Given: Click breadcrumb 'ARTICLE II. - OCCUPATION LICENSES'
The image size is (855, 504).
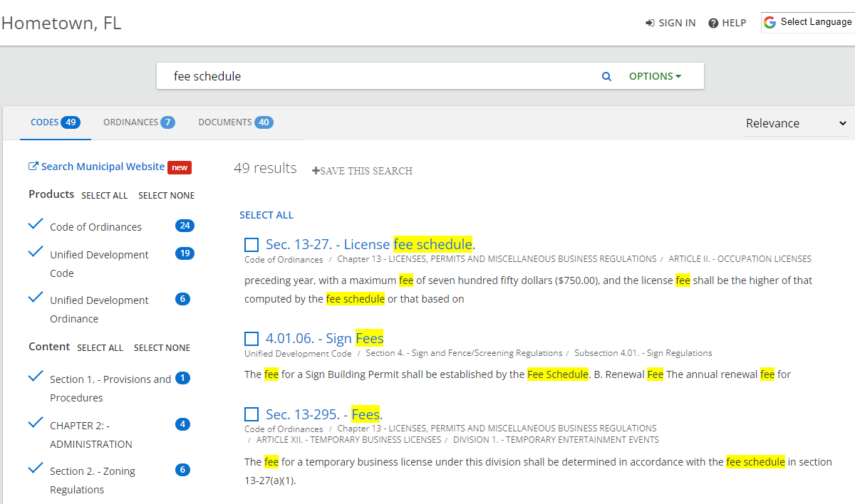Looking at the screenshot, I should (x=740, y=259).
